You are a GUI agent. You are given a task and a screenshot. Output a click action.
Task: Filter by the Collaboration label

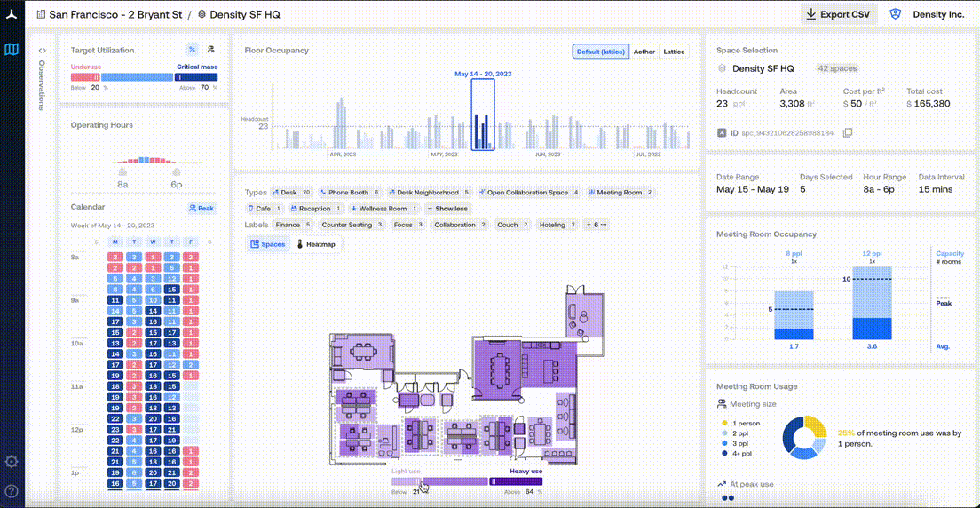460,225
